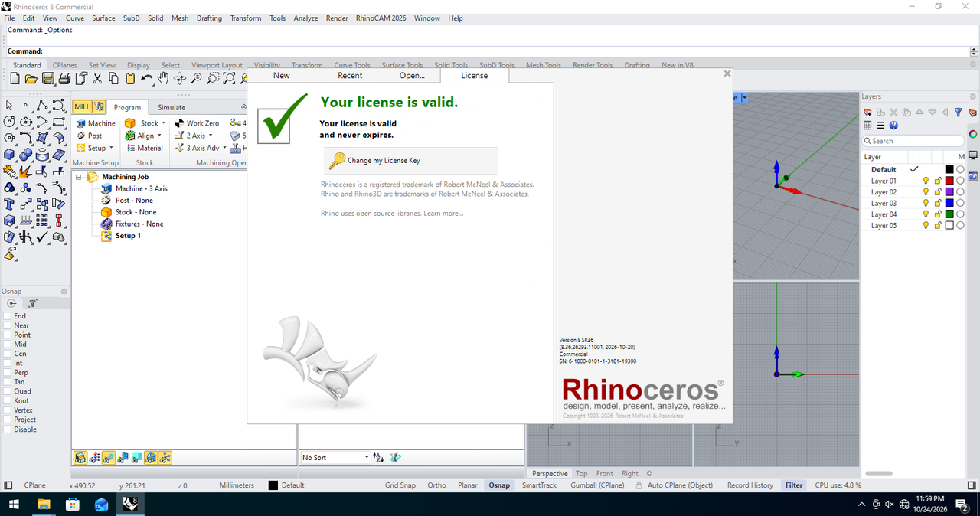The height and width of the screenshot is (516, 980).
Task: Switch to the Simulate tab
Action: coord(171,107)
